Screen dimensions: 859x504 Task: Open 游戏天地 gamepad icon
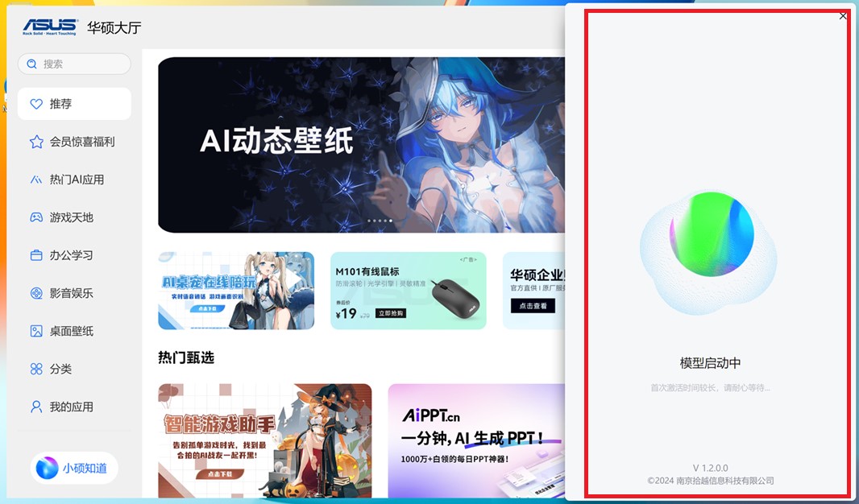[36, 218]
